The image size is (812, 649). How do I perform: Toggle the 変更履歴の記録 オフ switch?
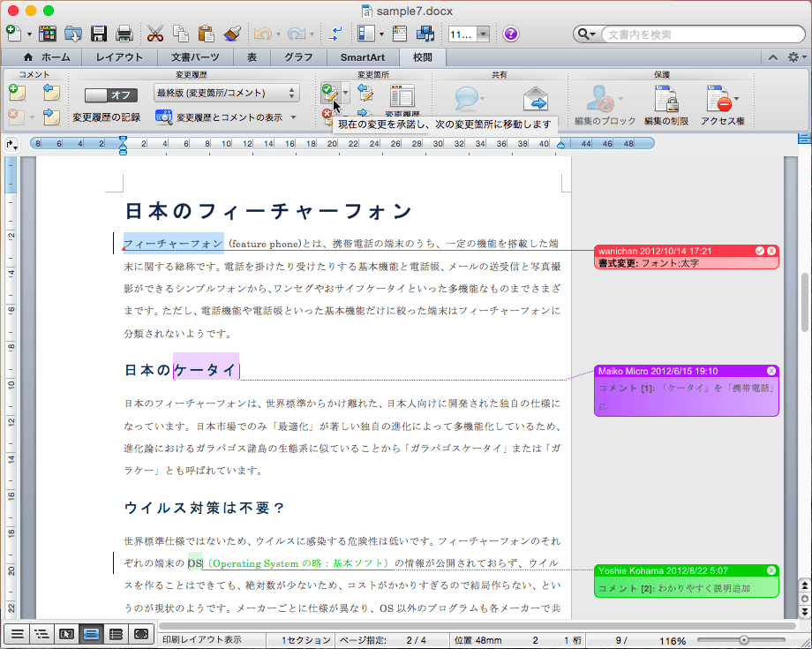pyautogui.click(x=111, y=94)
